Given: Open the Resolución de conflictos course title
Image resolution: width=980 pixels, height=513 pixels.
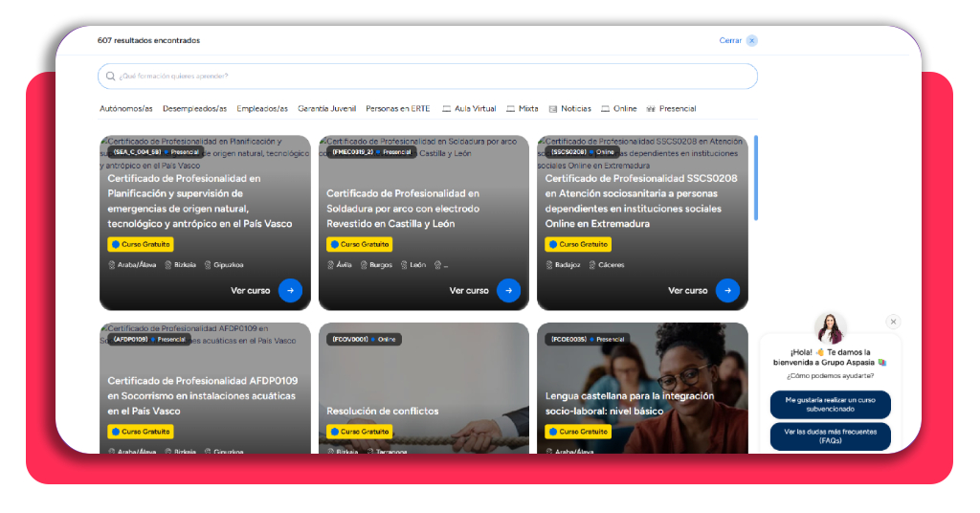Looking at the screenshot, I should point(383,412).
